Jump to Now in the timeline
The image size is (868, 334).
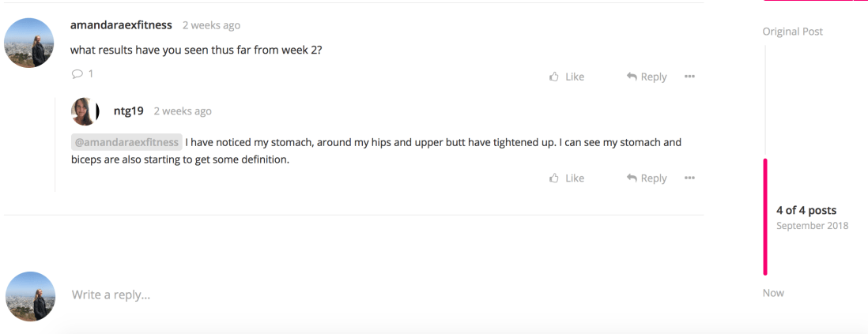[x=773, y=293]
